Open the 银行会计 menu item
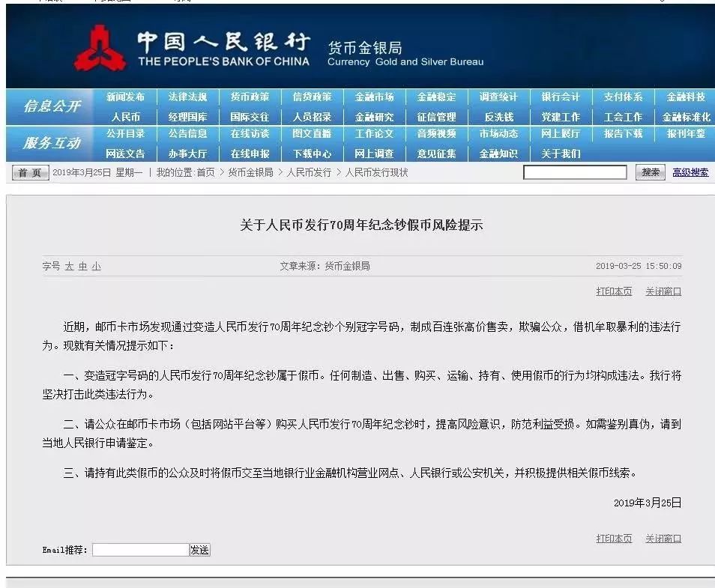715x588 pixels. pyautogui.click(x=561, y=97)
